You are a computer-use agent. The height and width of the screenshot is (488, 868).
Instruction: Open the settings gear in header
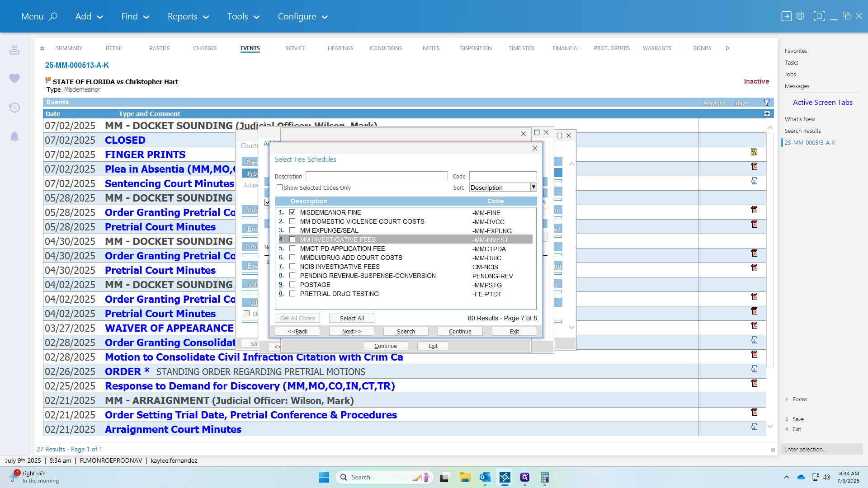(800, 16)
